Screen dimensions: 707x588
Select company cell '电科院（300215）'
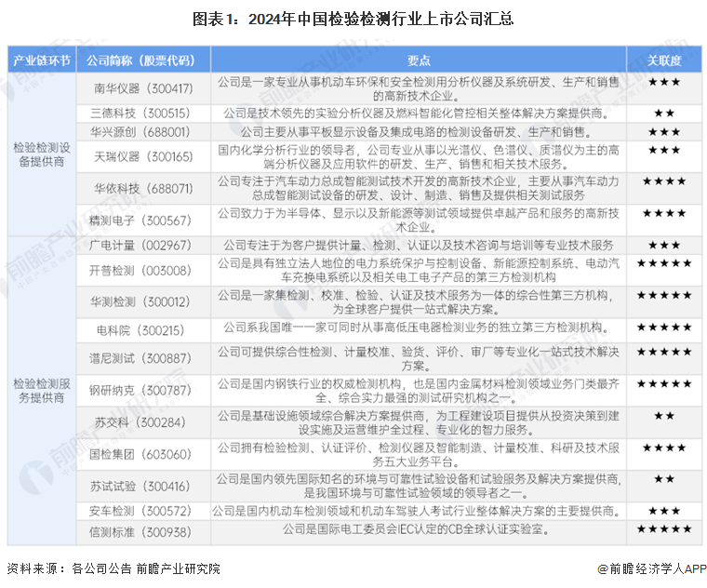point(143,330)
